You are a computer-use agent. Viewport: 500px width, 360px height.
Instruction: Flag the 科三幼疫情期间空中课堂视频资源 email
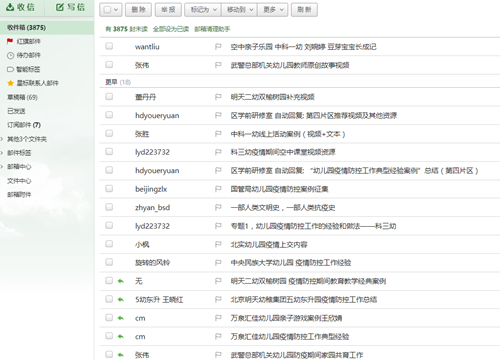point(218,152)
